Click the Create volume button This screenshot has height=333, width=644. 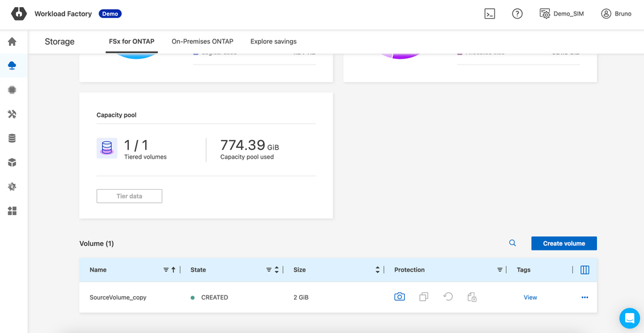563,243
